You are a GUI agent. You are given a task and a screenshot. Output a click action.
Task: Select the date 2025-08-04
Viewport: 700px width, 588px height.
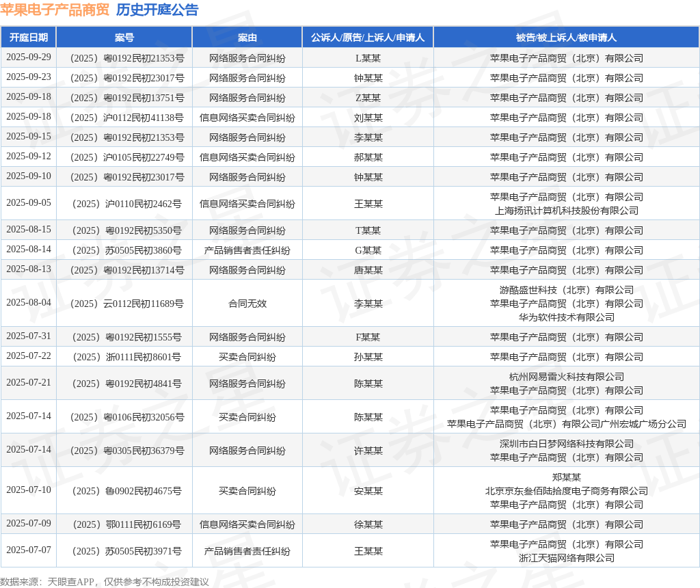[29, 303]
